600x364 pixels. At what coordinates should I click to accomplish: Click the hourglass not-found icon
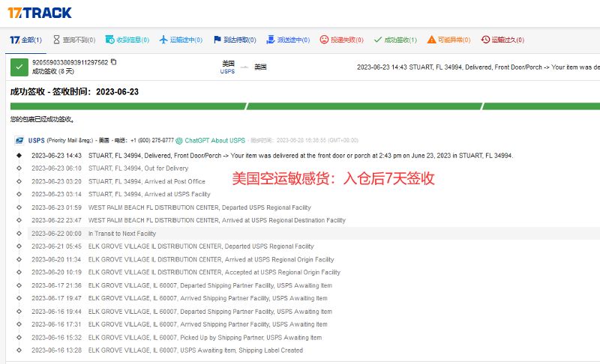(x=57, y=40)
